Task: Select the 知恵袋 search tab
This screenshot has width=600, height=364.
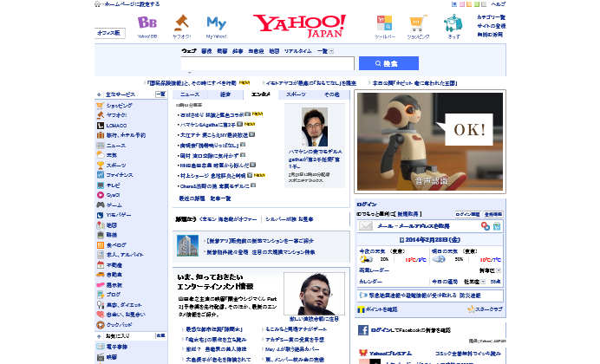Action: click(256, 51)
